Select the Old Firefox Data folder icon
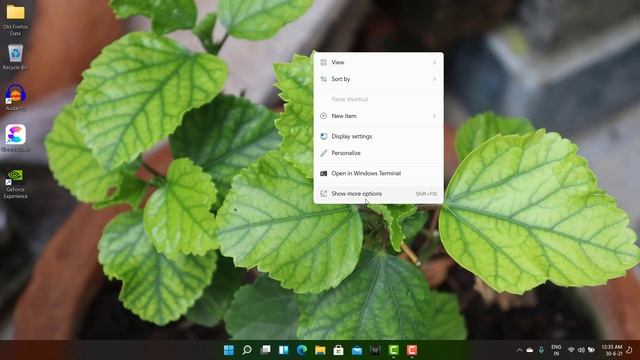 click(16, 20)
